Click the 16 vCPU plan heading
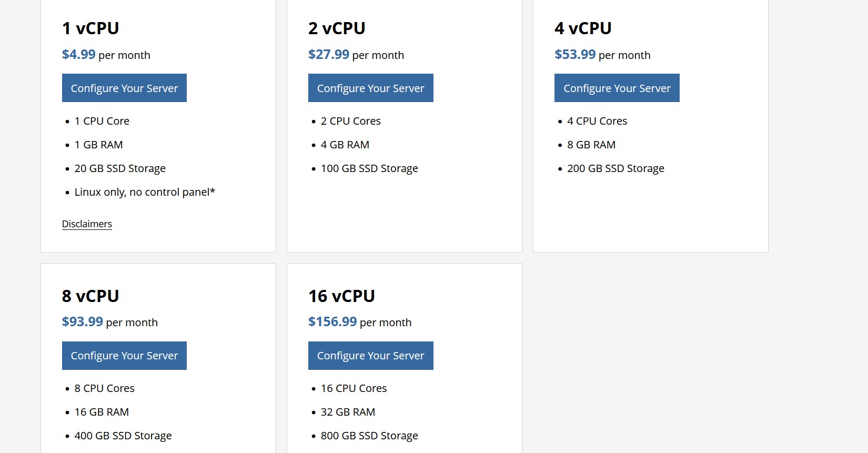This screenshot has width=868, height=453. tap(341, 296)
